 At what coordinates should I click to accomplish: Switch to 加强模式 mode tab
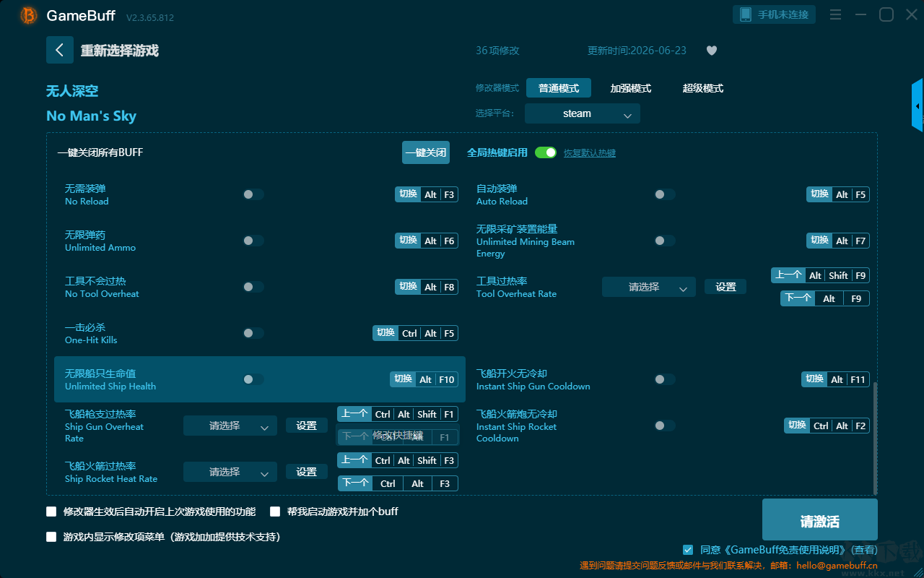(x=631, y=88)
